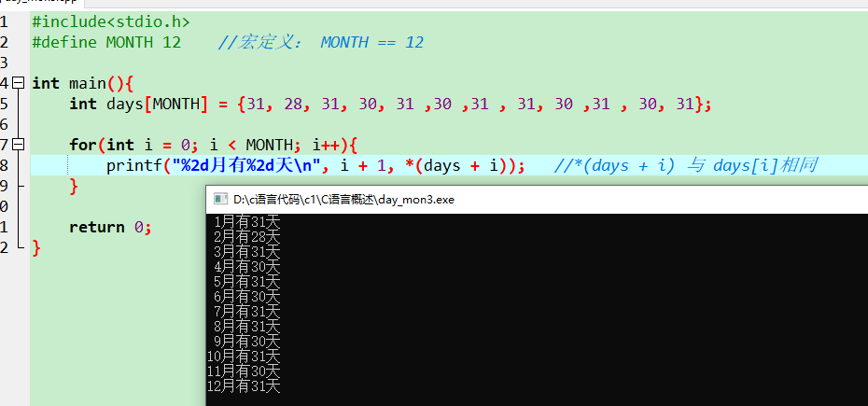
Task: Click console output '2月有28天'
Action: coord(247,238)
